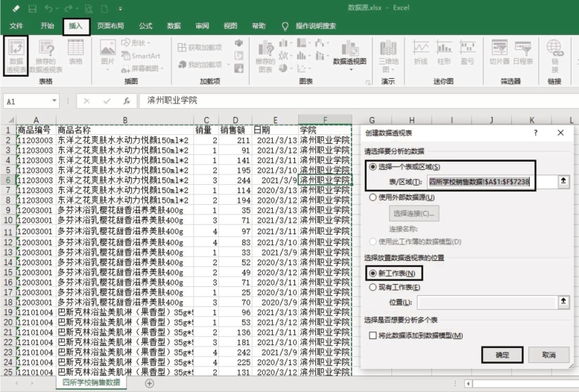
Task: Expand the Name Box dropdown arrow
Action: pos(54,101)
